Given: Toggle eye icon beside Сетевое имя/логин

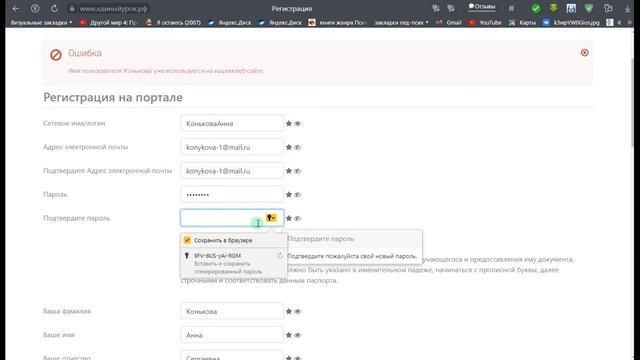Looking at the screenshot, I should [x=298, y=123].
